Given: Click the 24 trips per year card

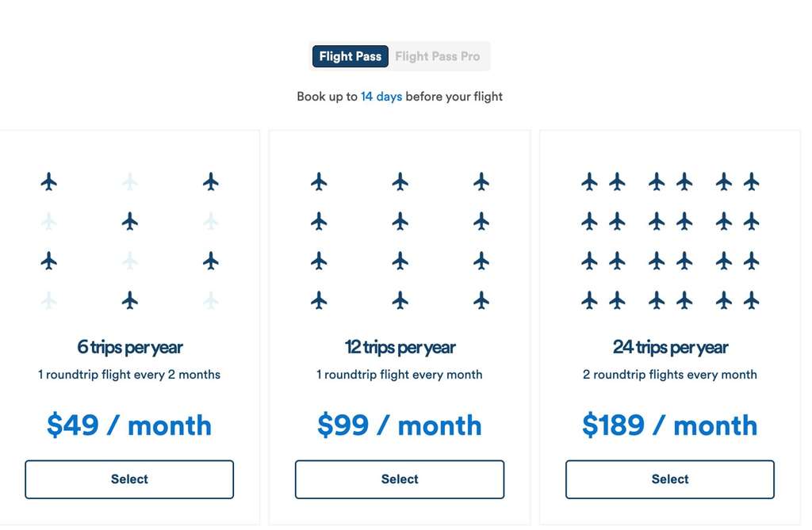Looking at the screenshot, I should [x=670, y=329].
